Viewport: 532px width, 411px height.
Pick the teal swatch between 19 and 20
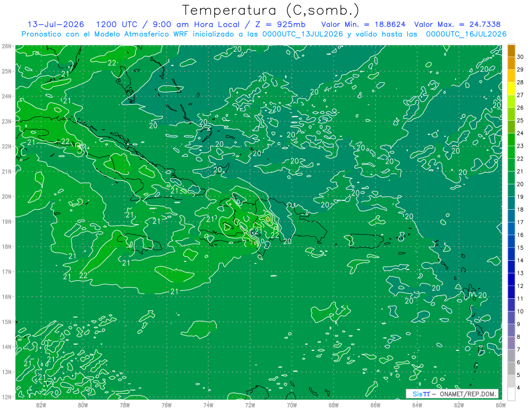[x=511, y=191]
